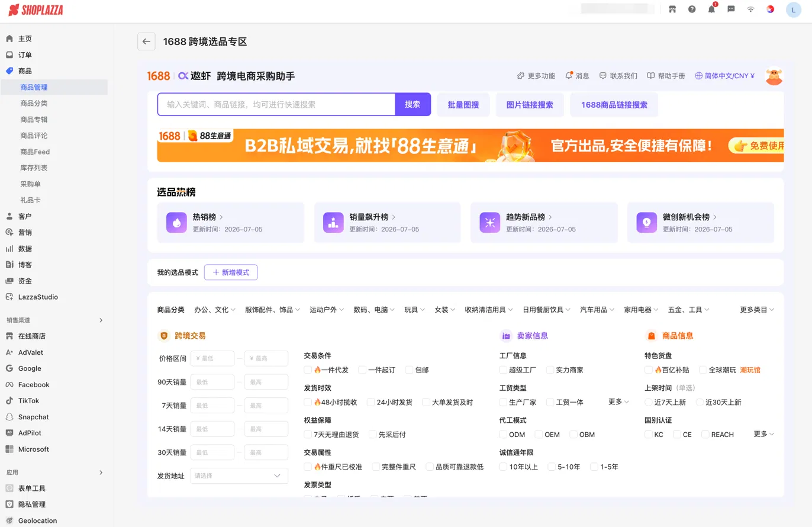
Task: Click the tag icon beside 商品
Action: coord(9,70)
